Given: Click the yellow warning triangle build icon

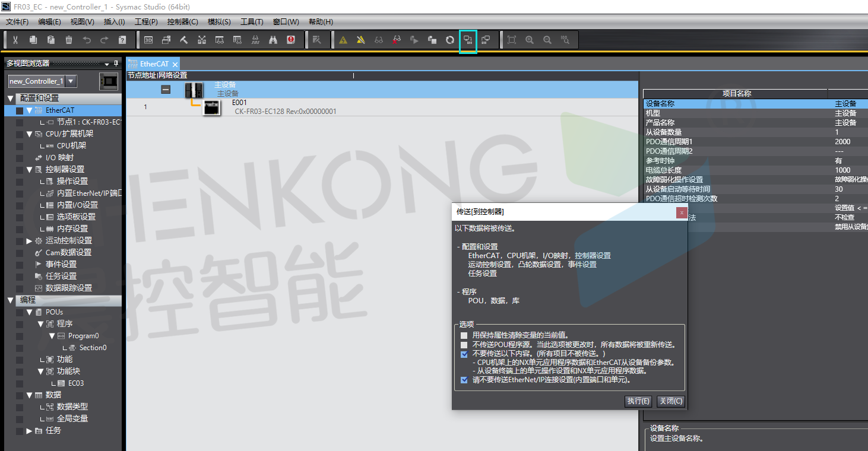Looking at the screenshot, I should 343,40.
